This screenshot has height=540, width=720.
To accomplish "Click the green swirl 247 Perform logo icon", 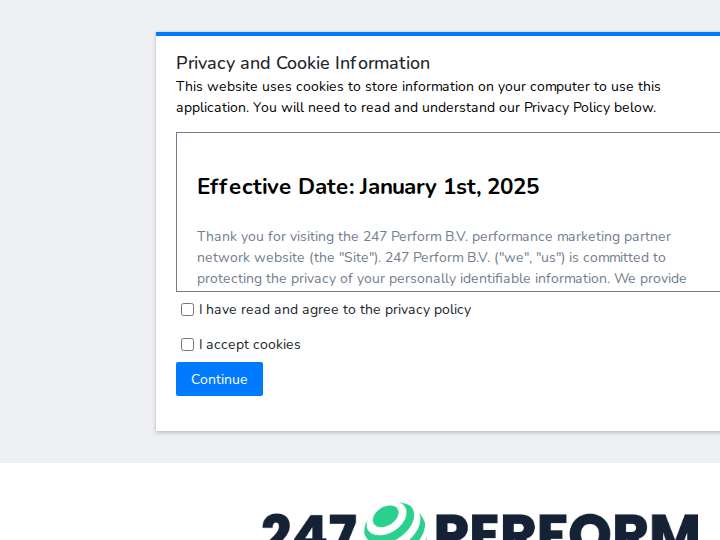I will tap(395, 523).
